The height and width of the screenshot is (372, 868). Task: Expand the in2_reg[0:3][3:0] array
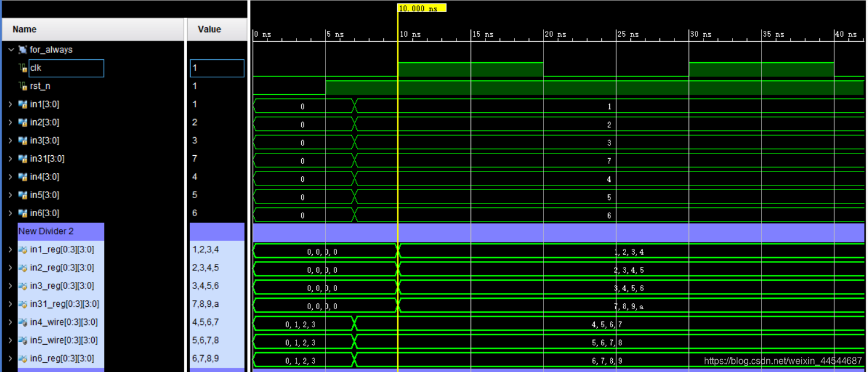click(10, 267)
